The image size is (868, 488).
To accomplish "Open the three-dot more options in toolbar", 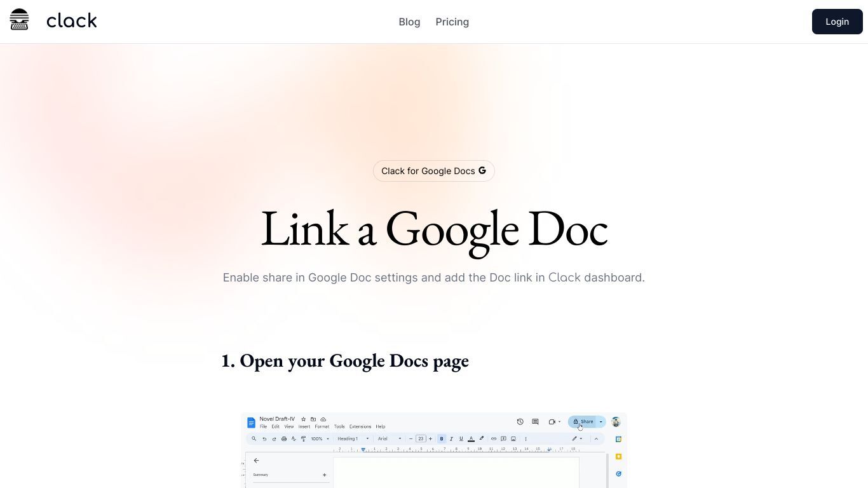I will point(526,439).
